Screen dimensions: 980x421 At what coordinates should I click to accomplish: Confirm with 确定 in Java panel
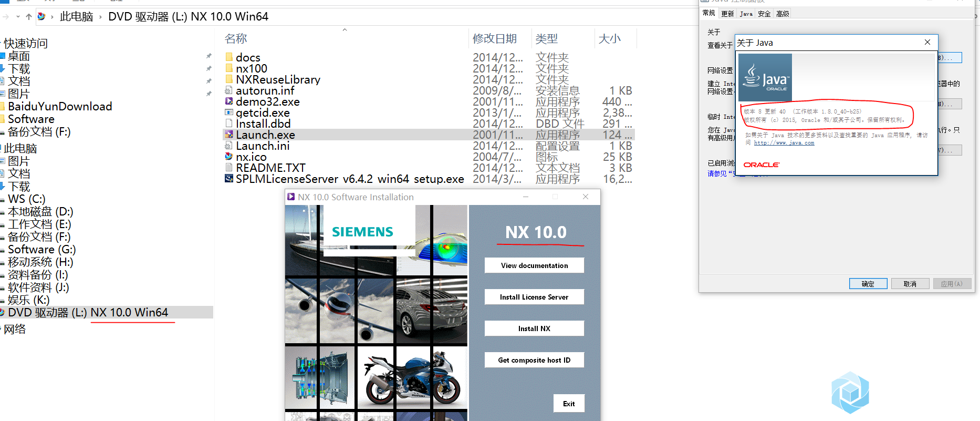pos(868,284)
